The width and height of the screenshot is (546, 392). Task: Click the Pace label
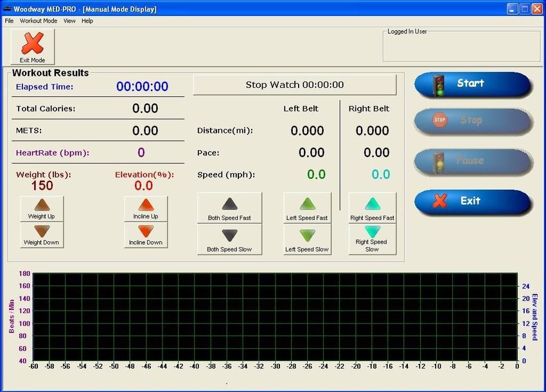208,153
